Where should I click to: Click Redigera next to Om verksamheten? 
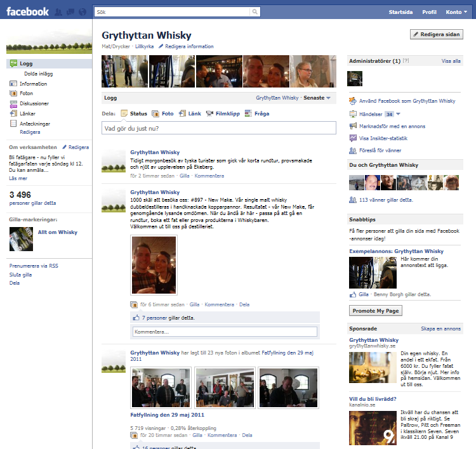click(78, 147)
